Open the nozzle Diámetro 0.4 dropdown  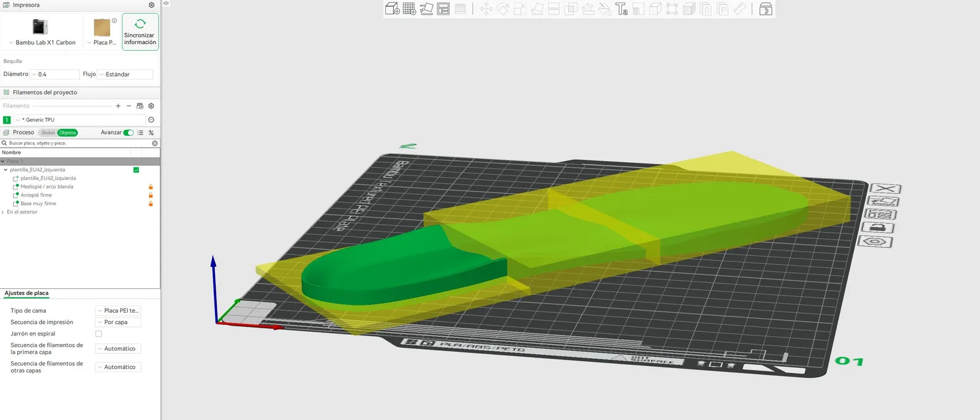tap(55, 74)
